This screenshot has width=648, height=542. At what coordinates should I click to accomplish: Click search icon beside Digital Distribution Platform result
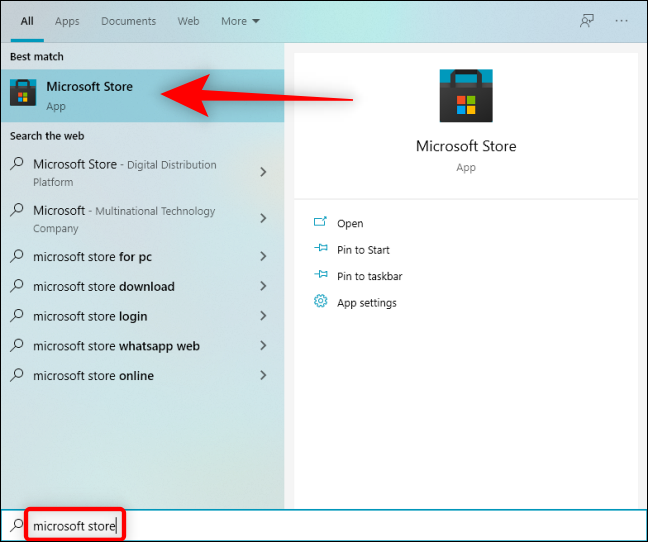pyautogui.click(x=17, y=164)
